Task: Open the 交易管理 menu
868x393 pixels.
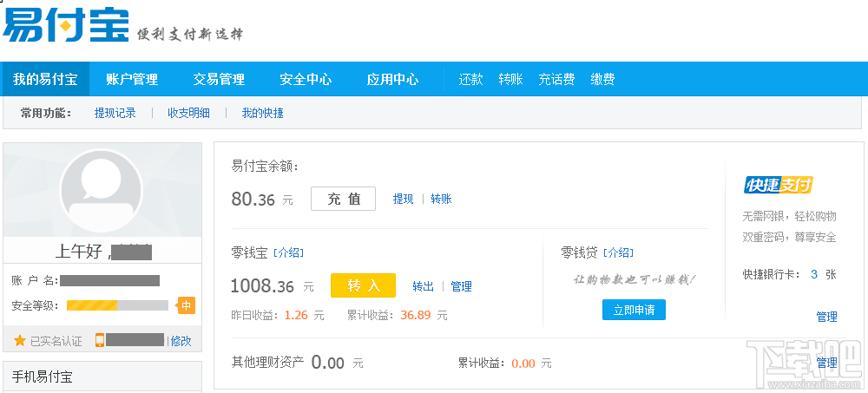Action: (219, 79)
